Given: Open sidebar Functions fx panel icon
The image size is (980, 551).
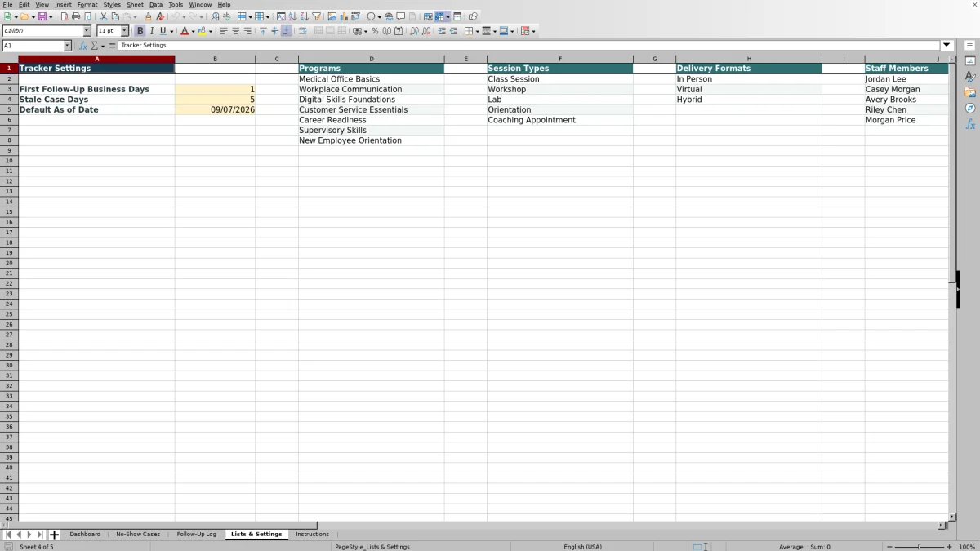Looking at the screenshot, I should [x=970, y=124].
